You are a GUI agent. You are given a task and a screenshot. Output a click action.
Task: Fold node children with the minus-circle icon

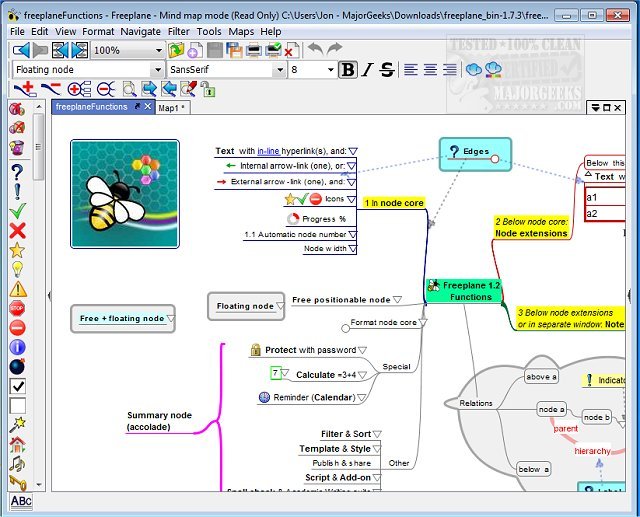click(x=105, y=89)
